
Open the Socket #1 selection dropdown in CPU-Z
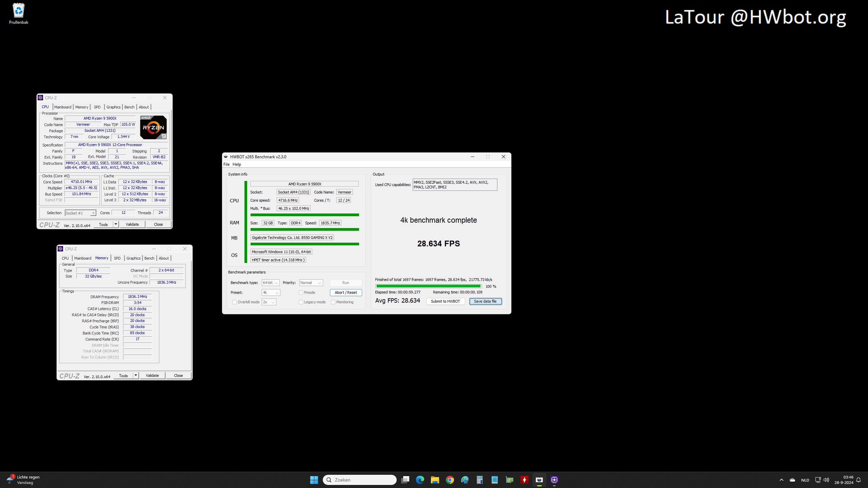point(80,213)
